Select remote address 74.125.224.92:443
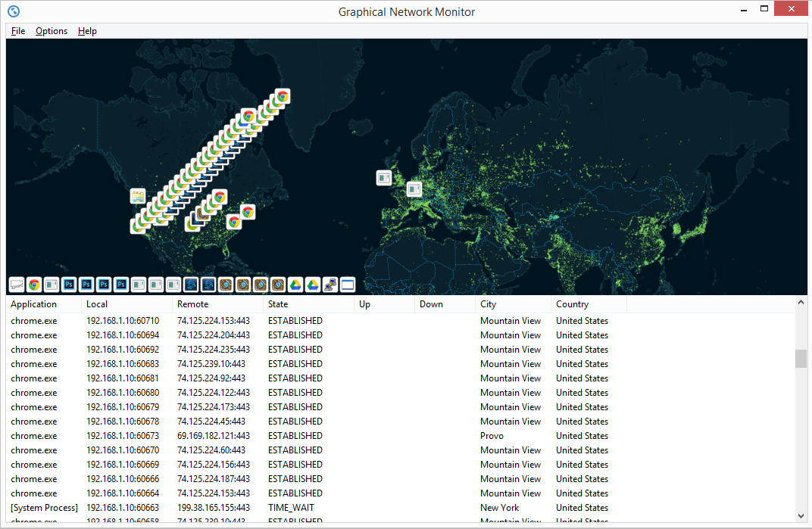812x529 pixels. 211,378
